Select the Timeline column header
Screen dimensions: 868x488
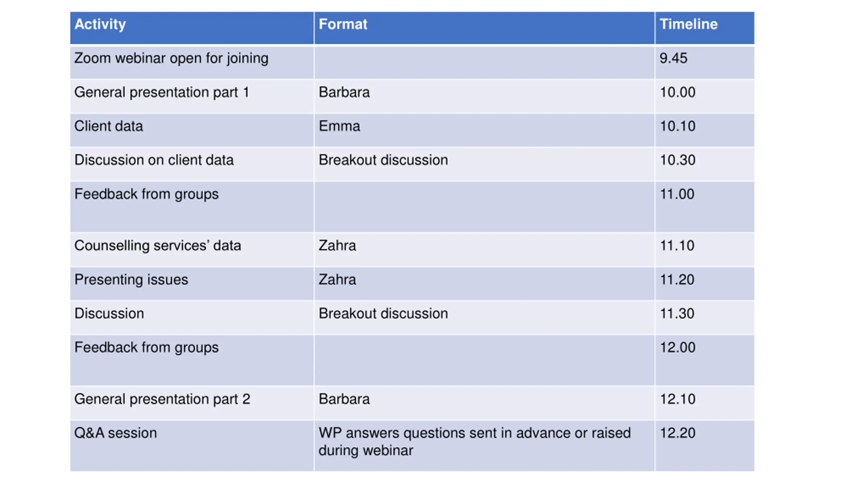coord(705,28)
